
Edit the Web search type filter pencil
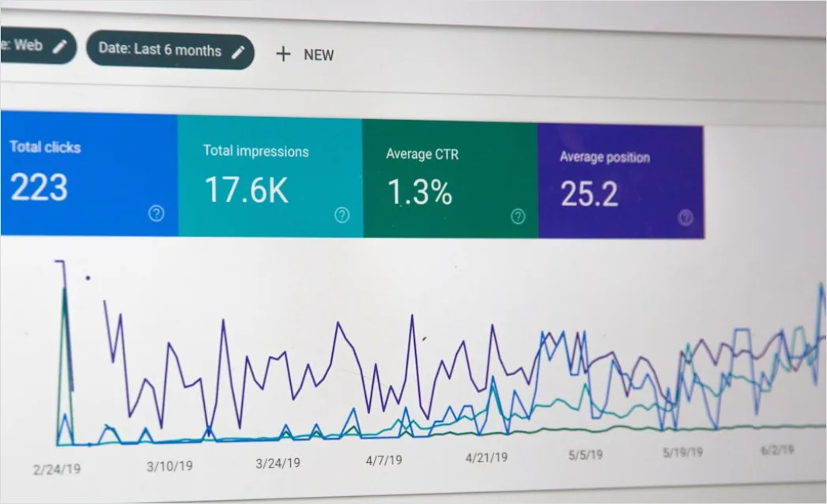pos(59,47)
